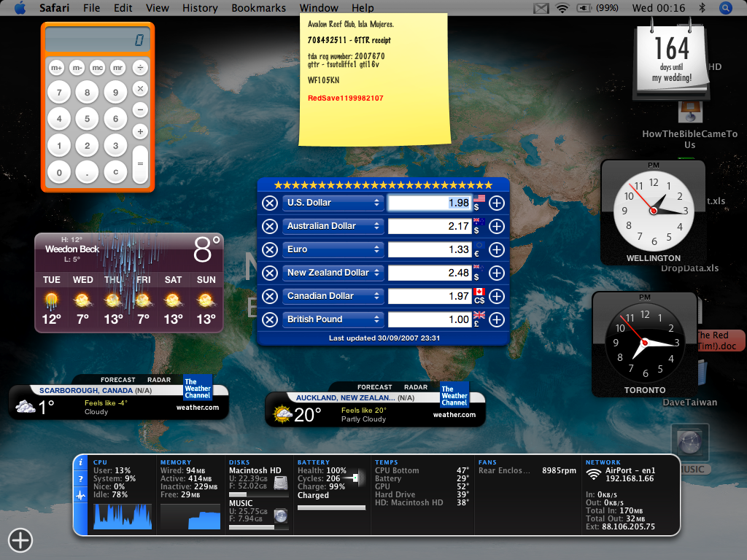Viewport: 747px width, 560px height.
Task: Click weather.com link on Scarborough widget
Action: click(x=198, y=407)
